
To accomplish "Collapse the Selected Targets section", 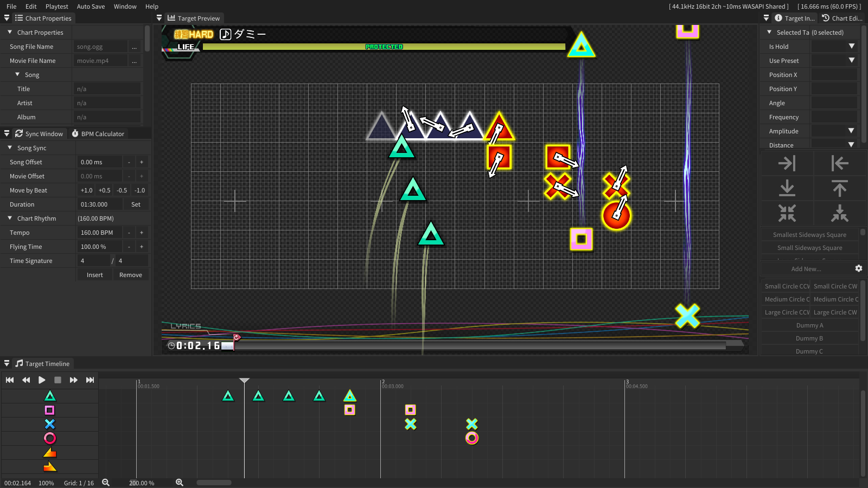I will [x=769, y=33].
